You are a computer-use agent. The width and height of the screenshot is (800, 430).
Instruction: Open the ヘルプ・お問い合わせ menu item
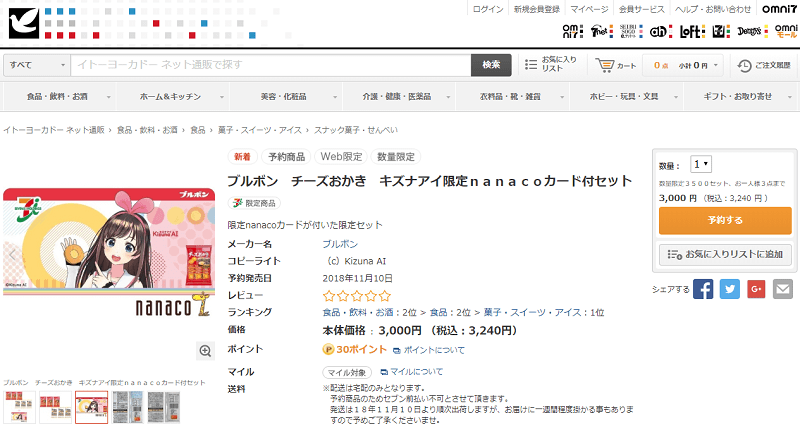point(713,9)
